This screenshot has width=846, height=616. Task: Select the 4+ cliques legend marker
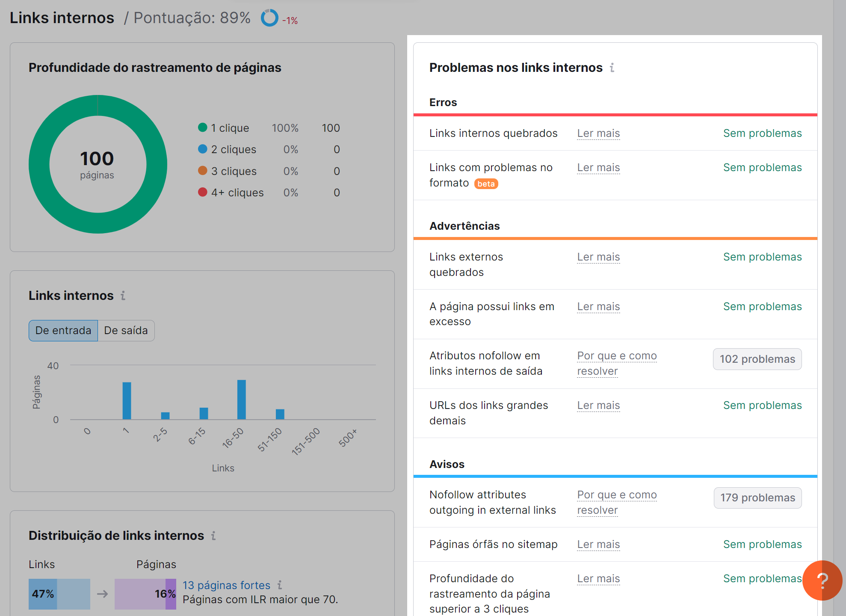(202, 192)
